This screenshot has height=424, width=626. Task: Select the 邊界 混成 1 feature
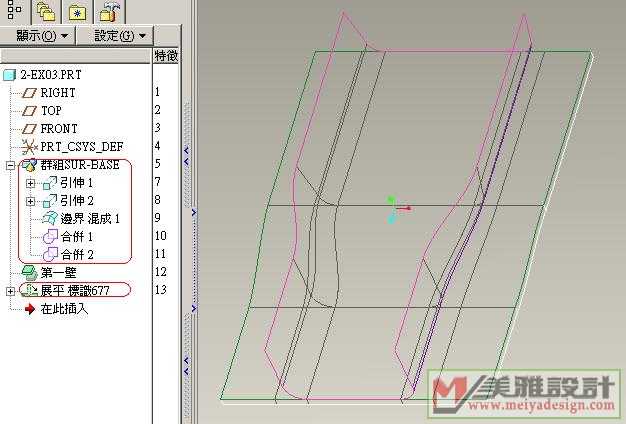coord(90,218)
